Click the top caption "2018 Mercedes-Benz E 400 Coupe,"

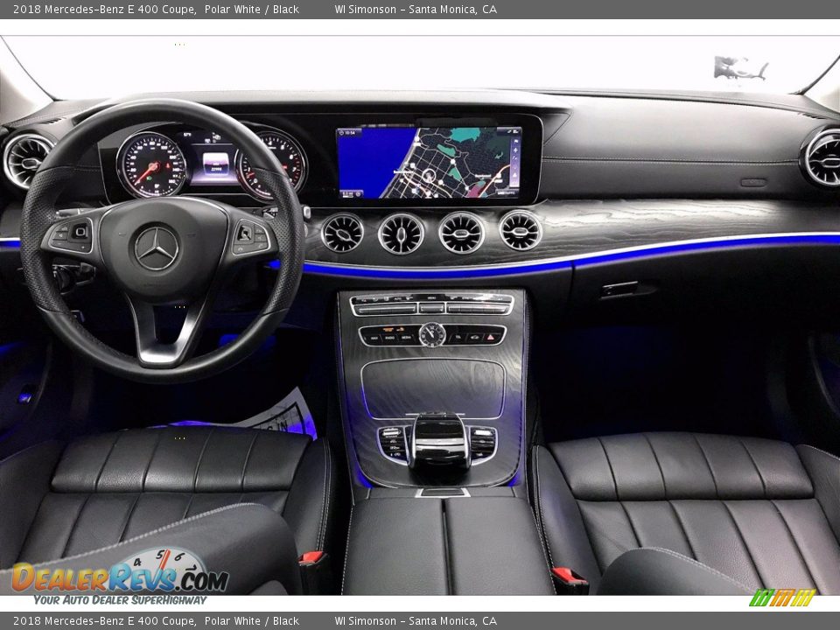104,9
